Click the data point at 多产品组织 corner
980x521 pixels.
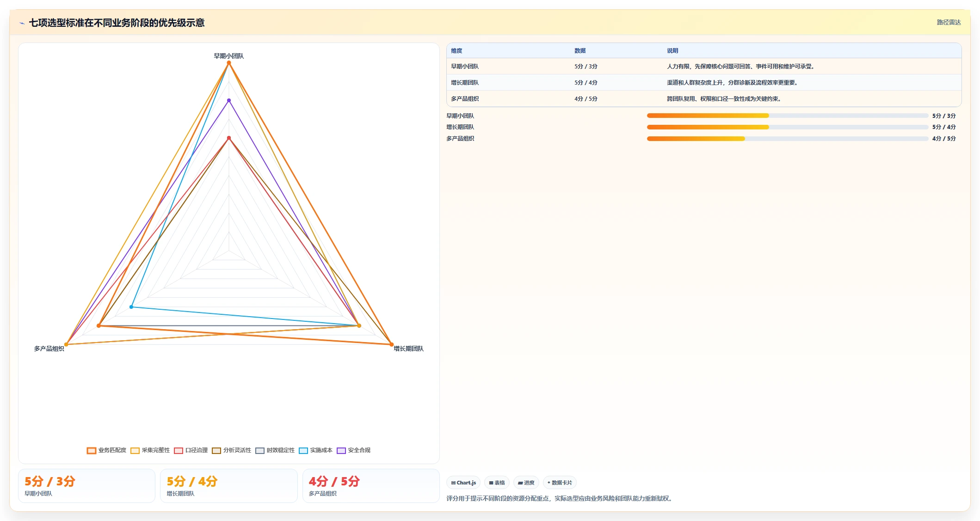(66, 344)
